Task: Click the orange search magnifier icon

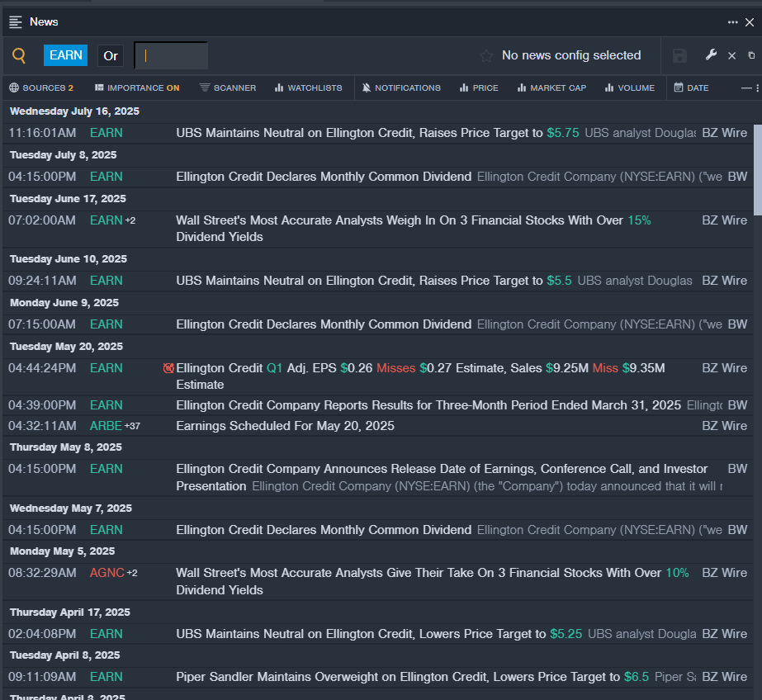Action: pos(19,55)
